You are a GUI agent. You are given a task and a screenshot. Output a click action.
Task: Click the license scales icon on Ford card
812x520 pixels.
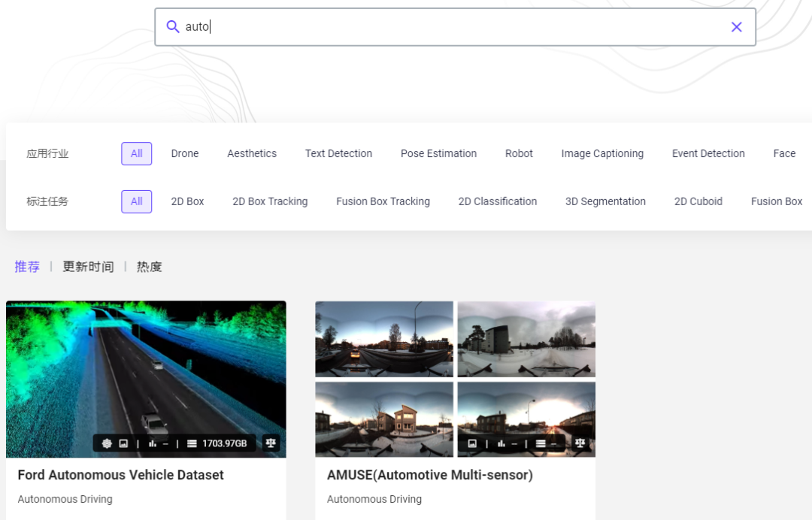[x=271, y=443]
